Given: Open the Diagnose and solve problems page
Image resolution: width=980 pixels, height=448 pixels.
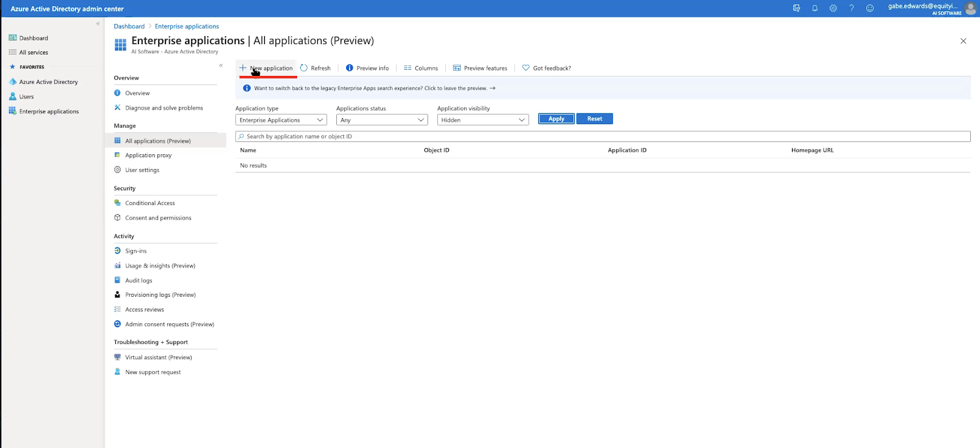Looking at the screenshot, I should click(x=165, y=108).
